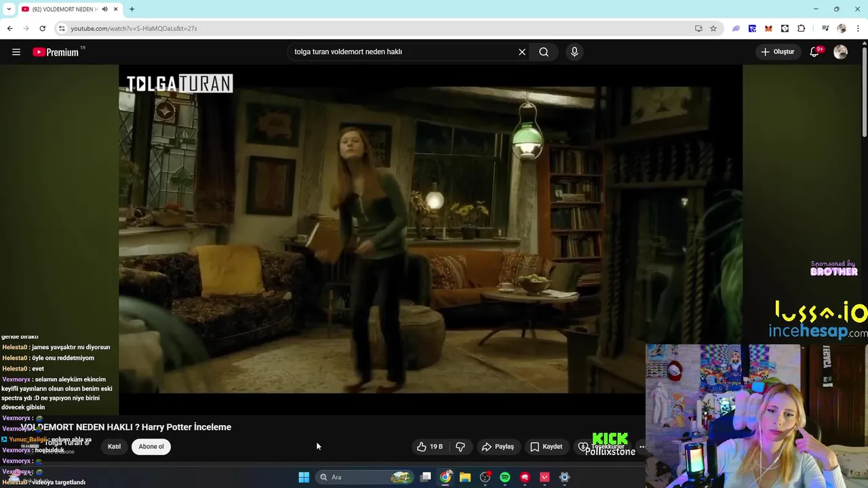Image resolution: width=868 pixels, height=488 pixels.
Task: Open the YouTube hamburger guide menu
Action: pos(16,52)
